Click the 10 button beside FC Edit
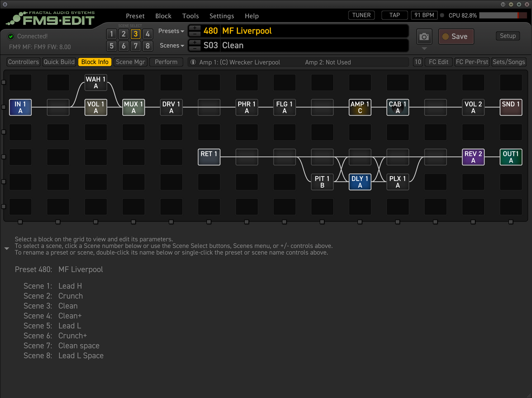The image size is (532, 398). [418, 62]
